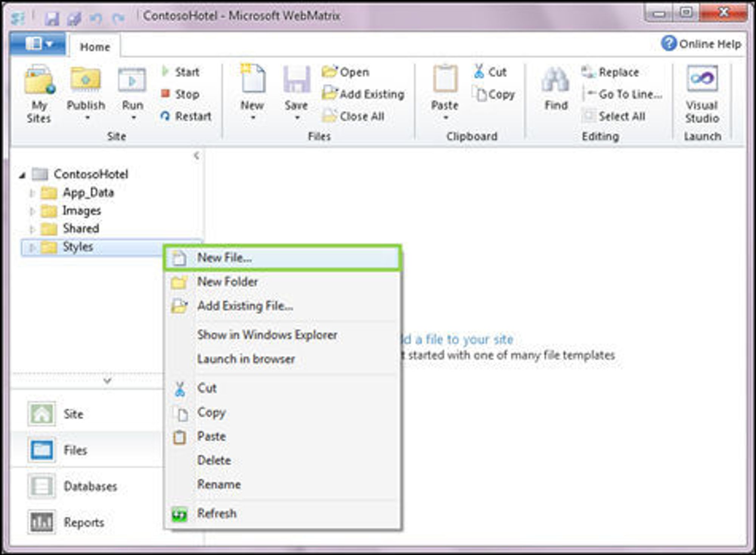Screen dimensions: 756x555
Task: Choose Copy from the context menu
Action: 282,412
